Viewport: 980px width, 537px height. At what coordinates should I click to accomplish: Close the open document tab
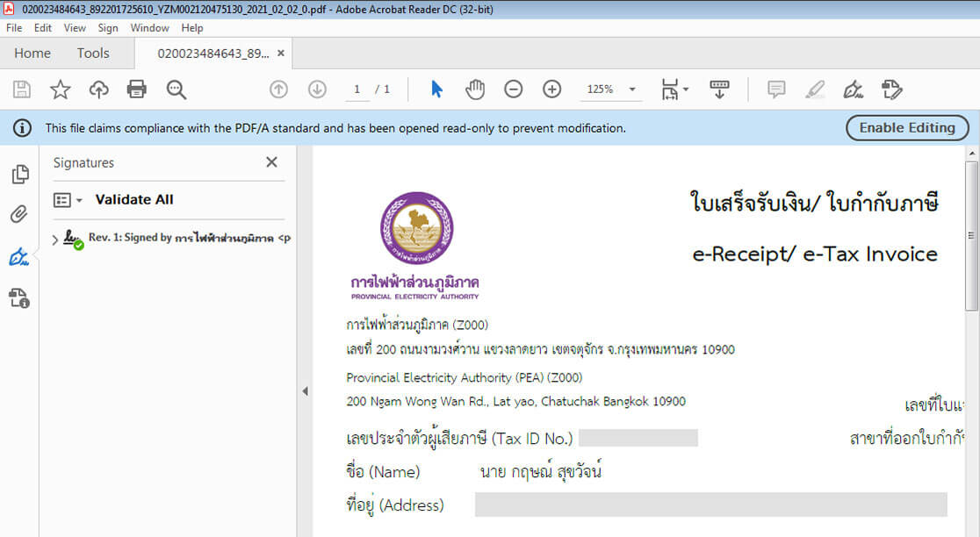click(281, 53)
